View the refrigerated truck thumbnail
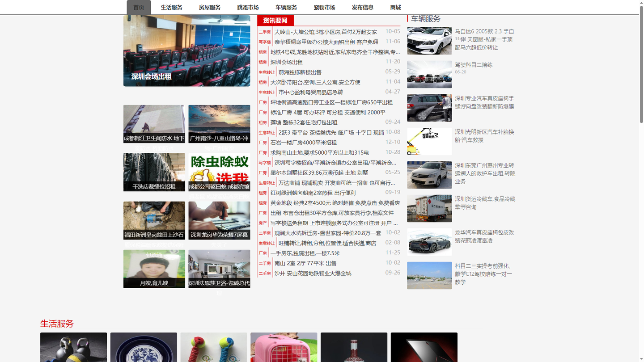 coord(429,208)
